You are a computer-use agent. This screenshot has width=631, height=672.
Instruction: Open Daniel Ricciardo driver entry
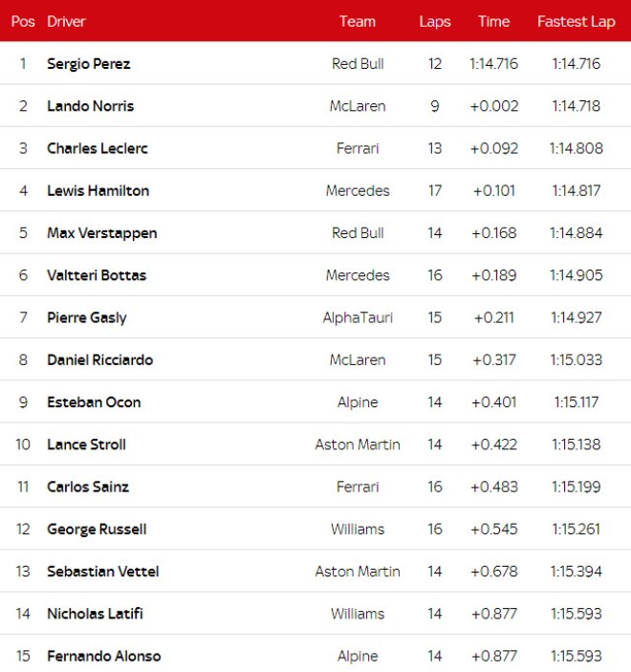[100, 359]
